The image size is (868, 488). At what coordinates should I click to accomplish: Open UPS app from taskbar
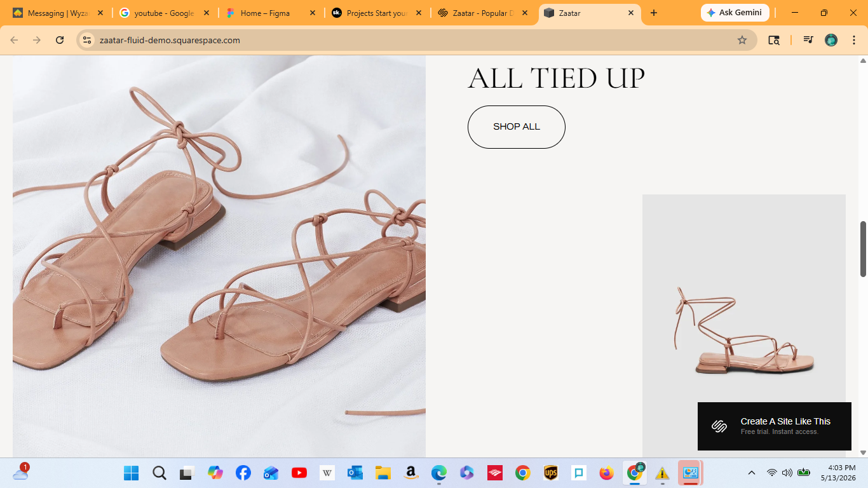click(x=551, y=473)
